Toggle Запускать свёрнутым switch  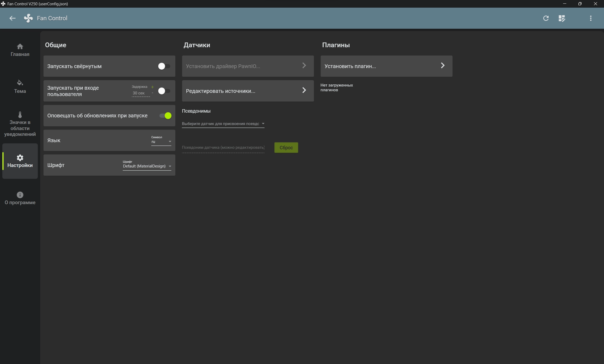click(164, 66)
